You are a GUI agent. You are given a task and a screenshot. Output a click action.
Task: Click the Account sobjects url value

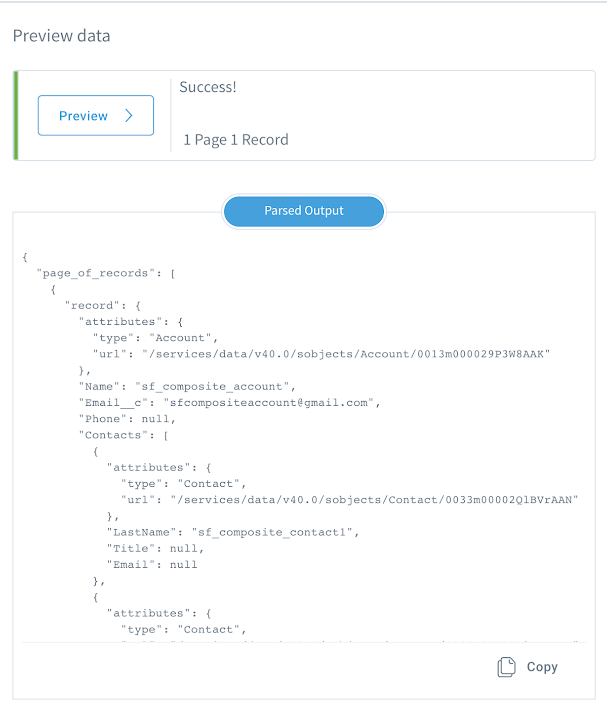[x=346, y=354]
